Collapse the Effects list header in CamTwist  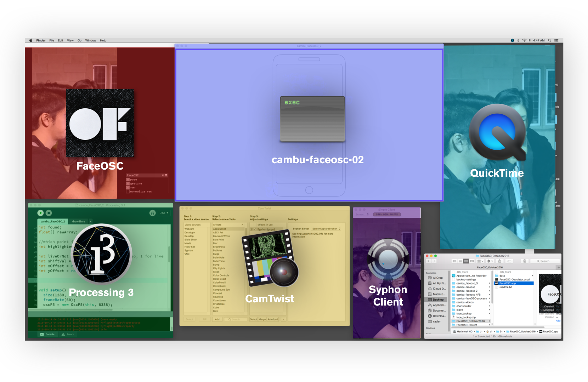click(x=242, y=225)
